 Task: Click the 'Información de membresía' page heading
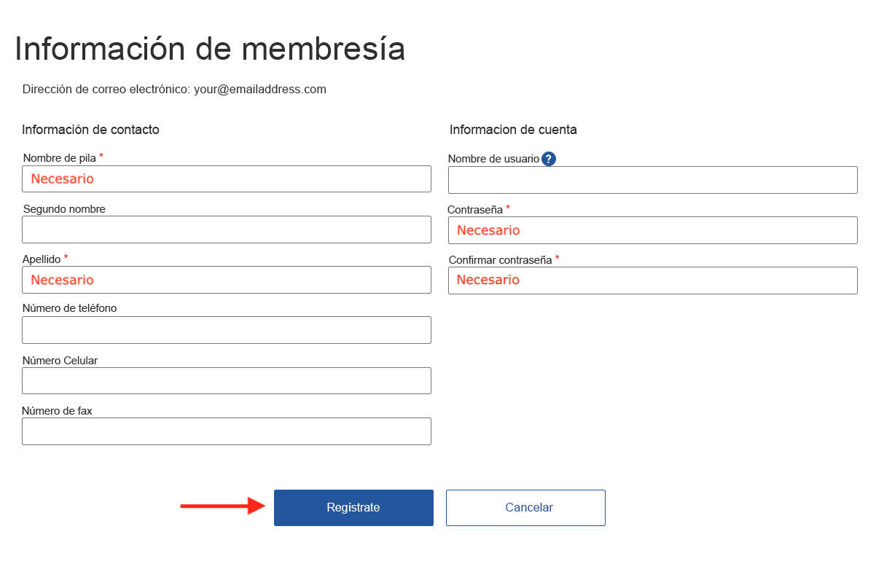(210, 50)
